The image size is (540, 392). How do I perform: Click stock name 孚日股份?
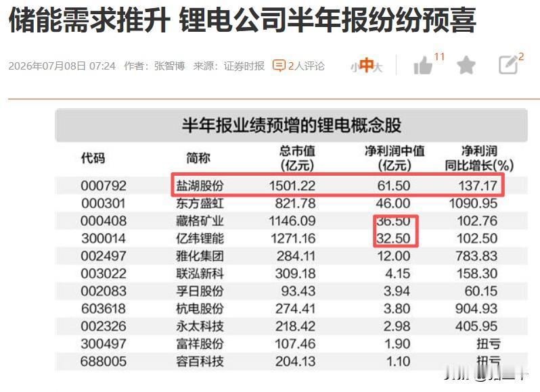pos(200,291)
